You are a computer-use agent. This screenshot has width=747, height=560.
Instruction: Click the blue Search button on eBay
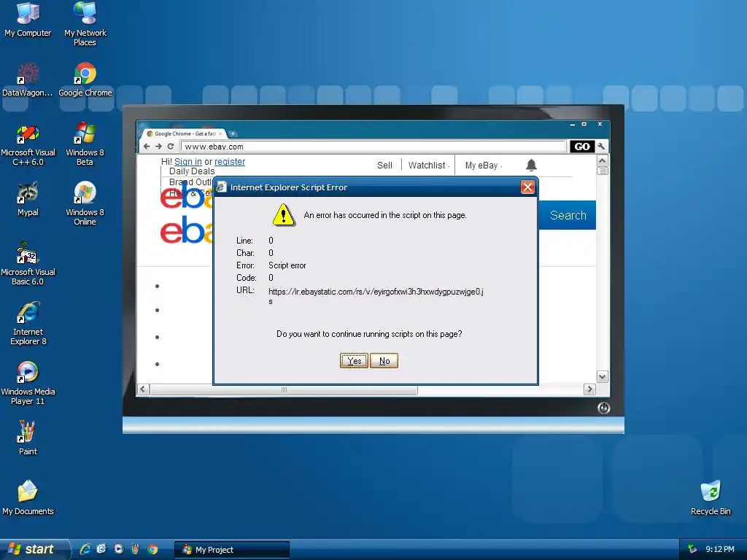pyautogui.click(x=568, y=215)
